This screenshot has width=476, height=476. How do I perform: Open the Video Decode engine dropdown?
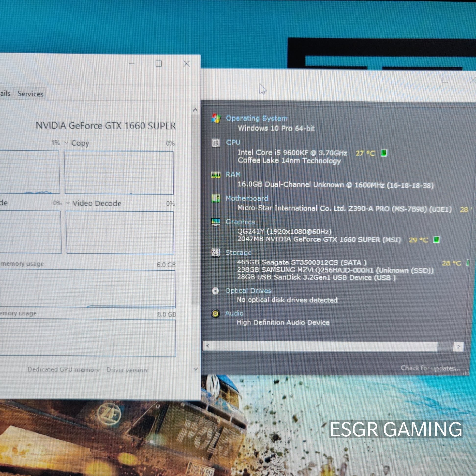tap(68, 203)
